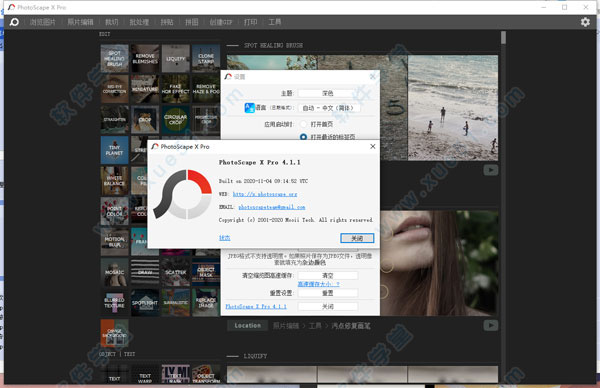
Task: Open the Straighten tool tile
Action: [114, 120]
